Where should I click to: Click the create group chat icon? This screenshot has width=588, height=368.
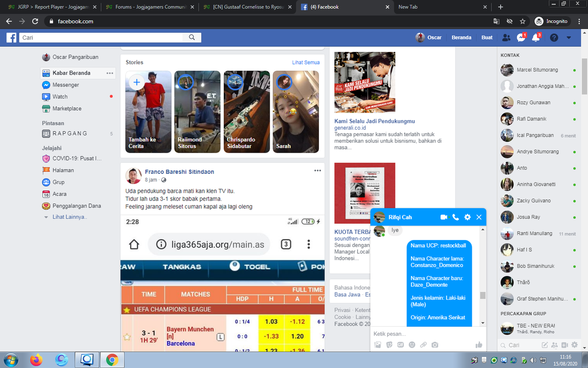[554, 345]
